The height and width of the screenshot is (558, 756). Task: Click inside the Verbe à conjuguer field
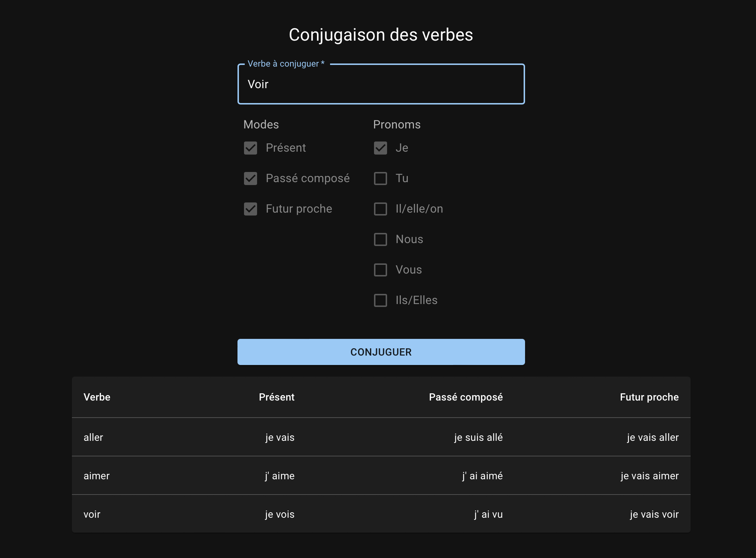pos(381,84)
